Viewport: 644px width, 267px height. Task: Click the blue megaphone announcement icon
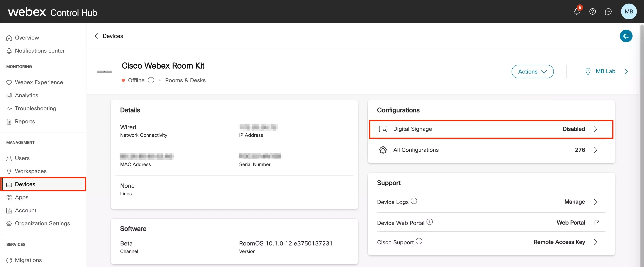click(626, 36)
